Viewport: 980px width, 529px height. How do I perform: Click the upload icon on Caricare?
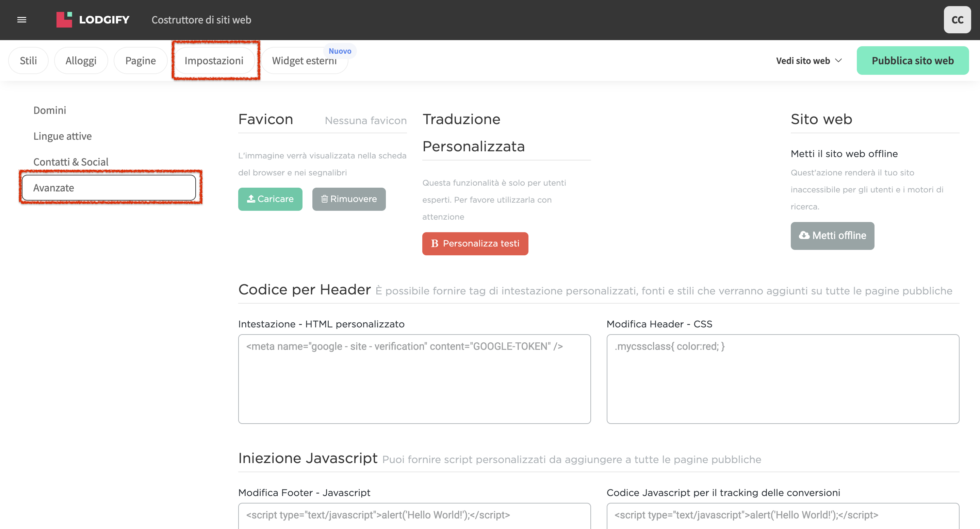coord(251,199)
